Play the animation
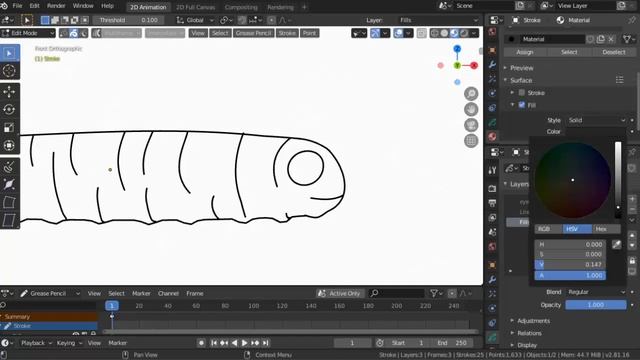Screen dimensions: 640x360 coord(244,343)
